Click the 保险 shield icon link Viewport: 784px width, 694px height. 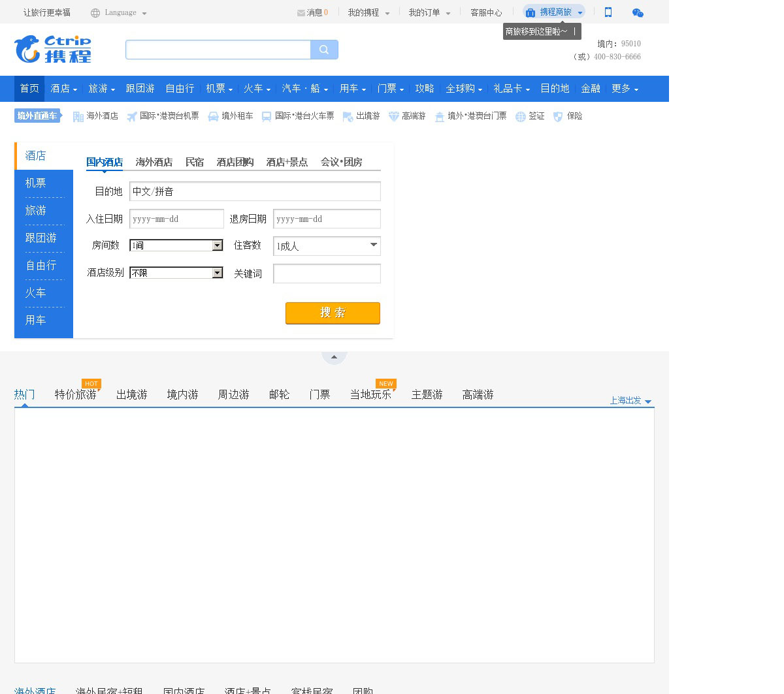tap(568, 116)
